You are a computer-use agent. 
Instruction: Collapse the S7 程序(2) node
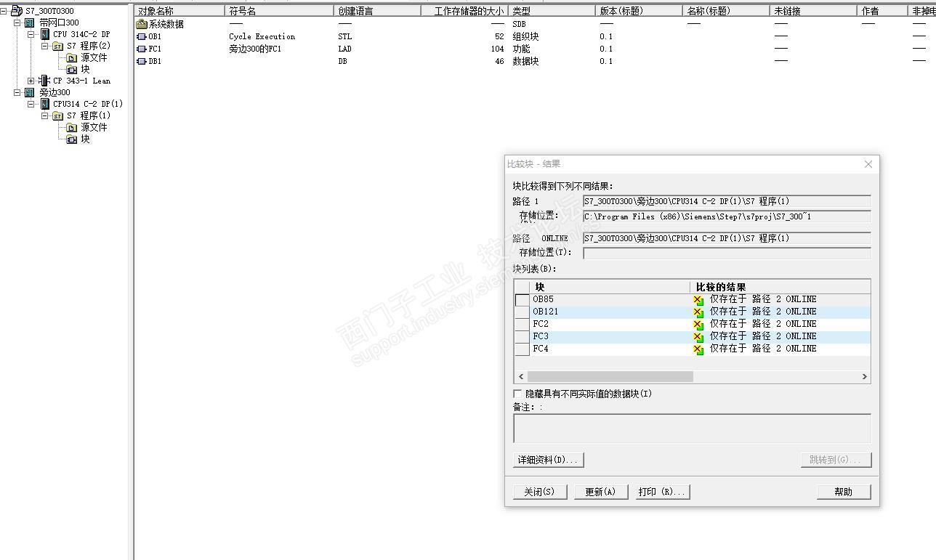45,46
